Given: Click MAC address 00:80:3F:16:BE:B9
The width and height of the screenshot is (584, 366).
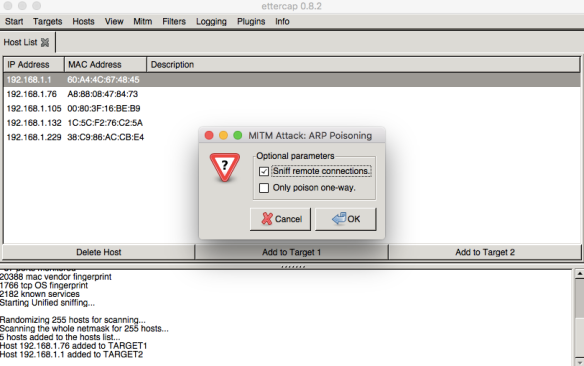Looking at the screenshot, I should 104,108.
